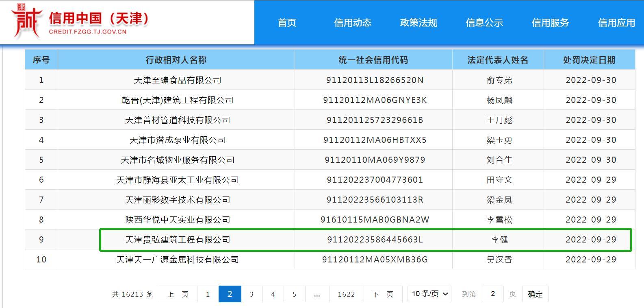Viewport: 644px width, 308px height.
Task: Select credit code 91120112572329661B
Action: (x=375, y=120)
